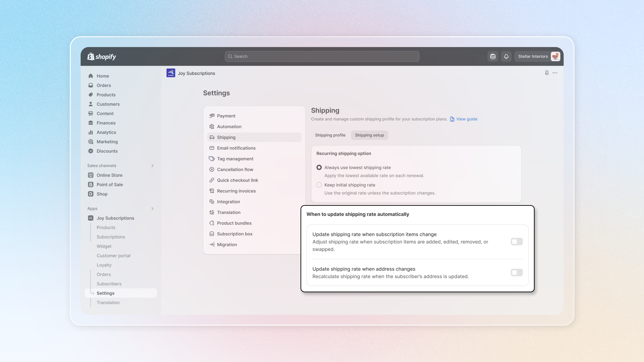Image resolution: width=644 pixels, height=362 pixels.
Task: Click the Joy Subscriptions app logo in header
Action: pos(171,73)
